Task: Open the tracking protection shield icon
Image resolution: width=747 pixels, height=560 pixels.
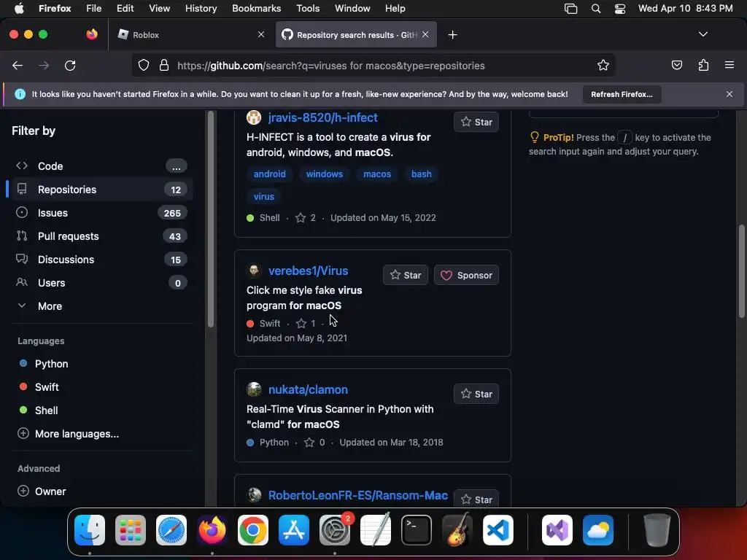Action: (144, 65)
